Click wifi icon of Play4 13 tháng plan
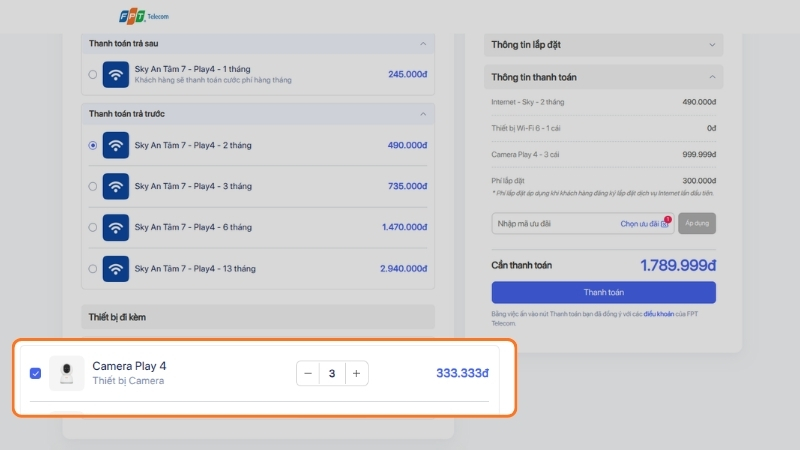The image size is (800, 450). (x=116, y=269)
